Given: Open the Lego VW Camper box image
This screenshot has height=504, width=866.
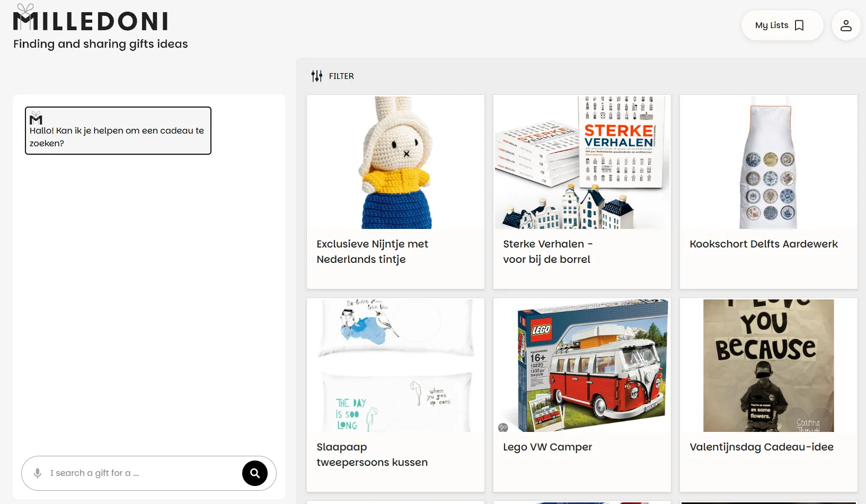Looking at the screenshot, I should (582, 366).
